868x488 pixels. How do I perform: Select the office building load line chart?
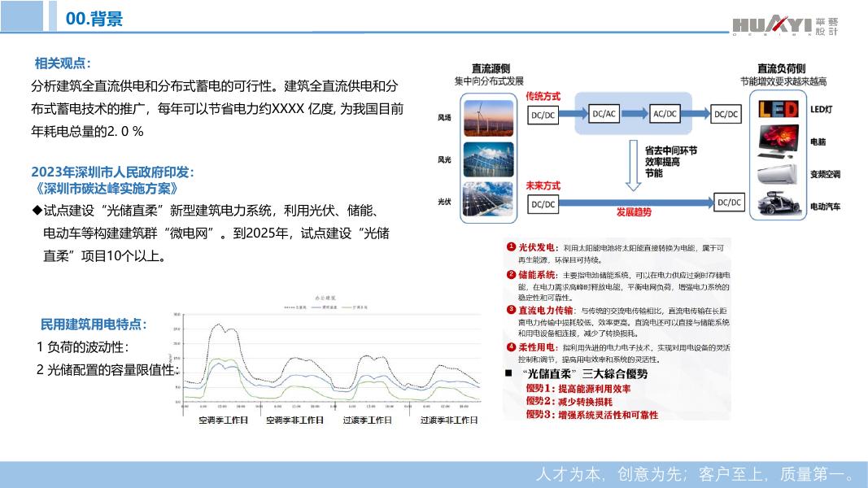(327, 358)
